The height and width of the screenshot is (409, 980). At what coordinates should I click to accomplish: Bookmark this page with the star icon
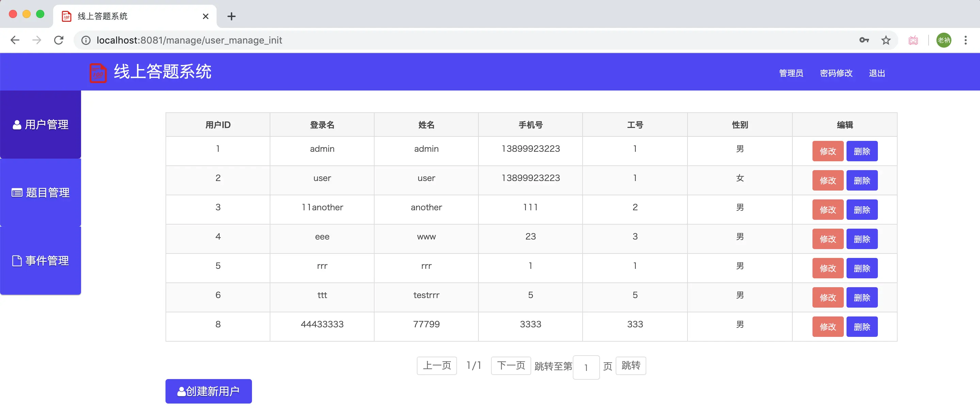pyautogui.click(x=886, y=40)
